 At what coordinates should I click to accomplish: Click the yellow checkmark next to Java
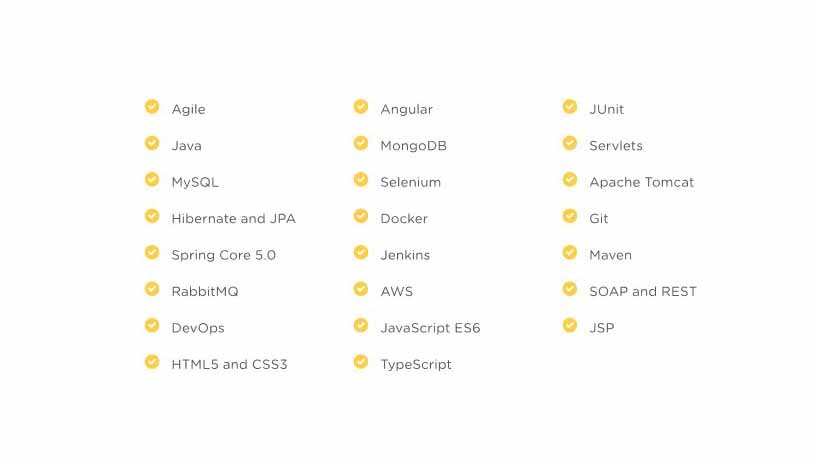[x=152, y=144]
